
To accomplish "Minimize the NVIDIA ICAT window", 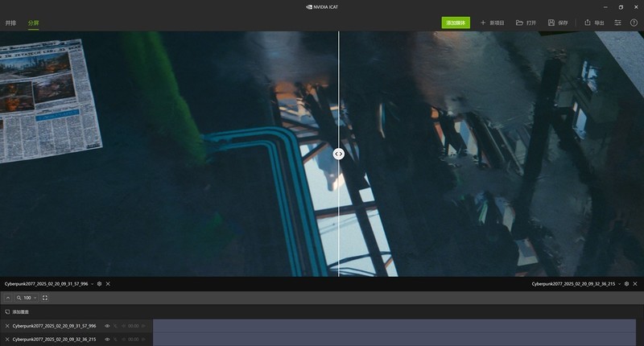I will pyautogui.click(x=605, y=7).
